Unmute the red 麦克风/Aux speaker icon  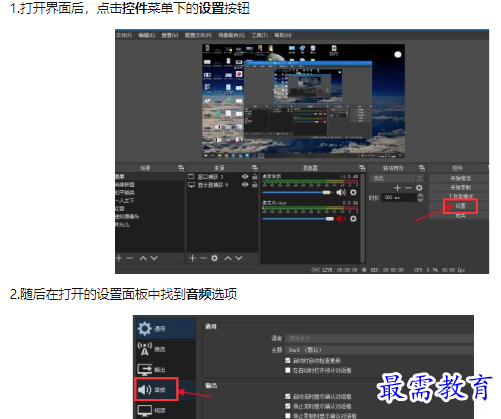click(341, 219)
